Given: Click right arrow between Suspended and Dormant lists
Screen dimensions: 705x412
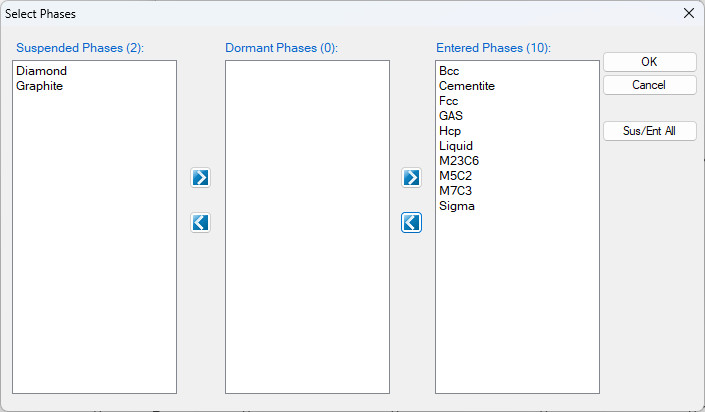Looking at the screenshot, I should pos(200,177).
